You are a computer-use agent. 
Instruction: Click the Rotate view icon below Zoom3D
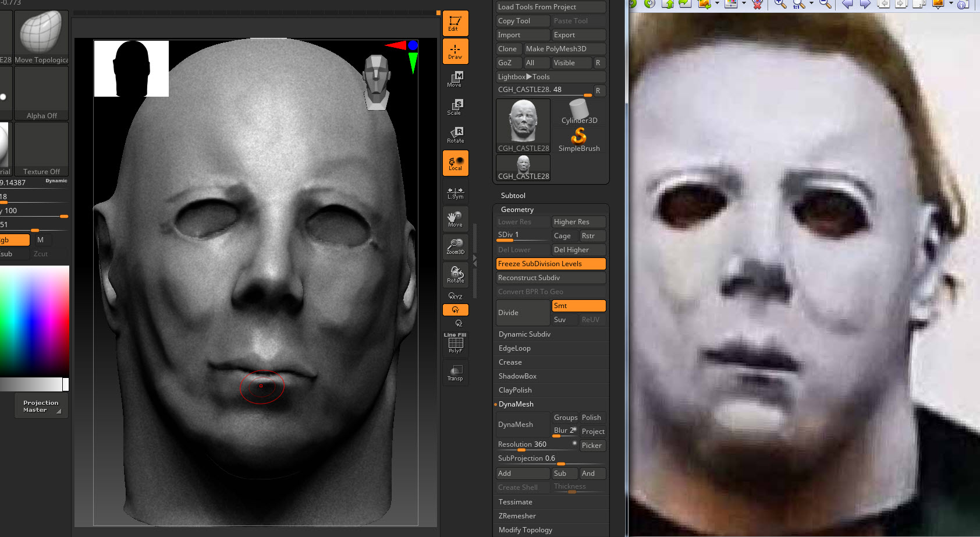[455, 275]
